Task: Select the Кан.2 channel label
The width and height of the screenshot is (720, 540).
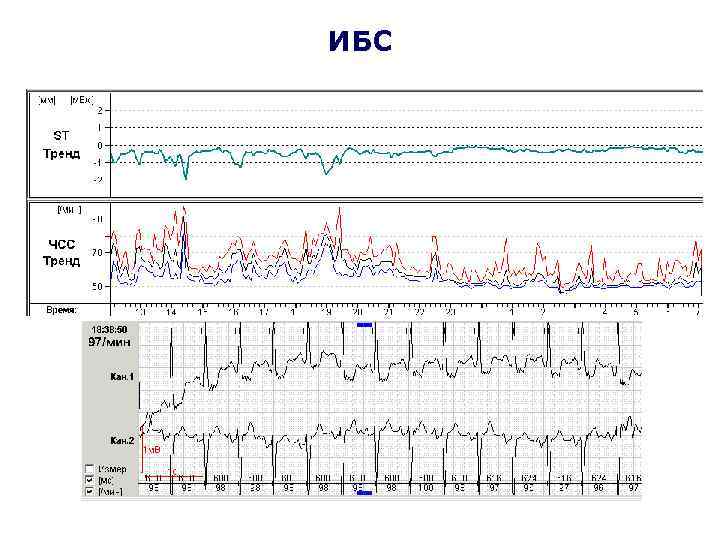Action: pyautogui.click(x=122, y=441)
